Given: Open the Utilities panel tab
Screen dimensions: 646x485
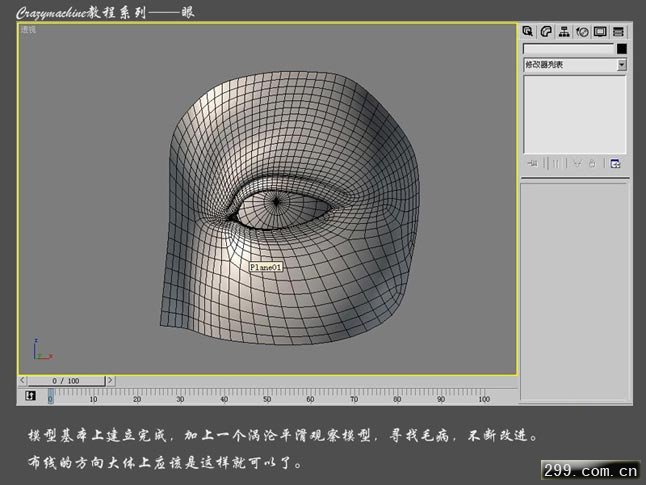Looking at the screenshot, I should click(x=618, y=32).
